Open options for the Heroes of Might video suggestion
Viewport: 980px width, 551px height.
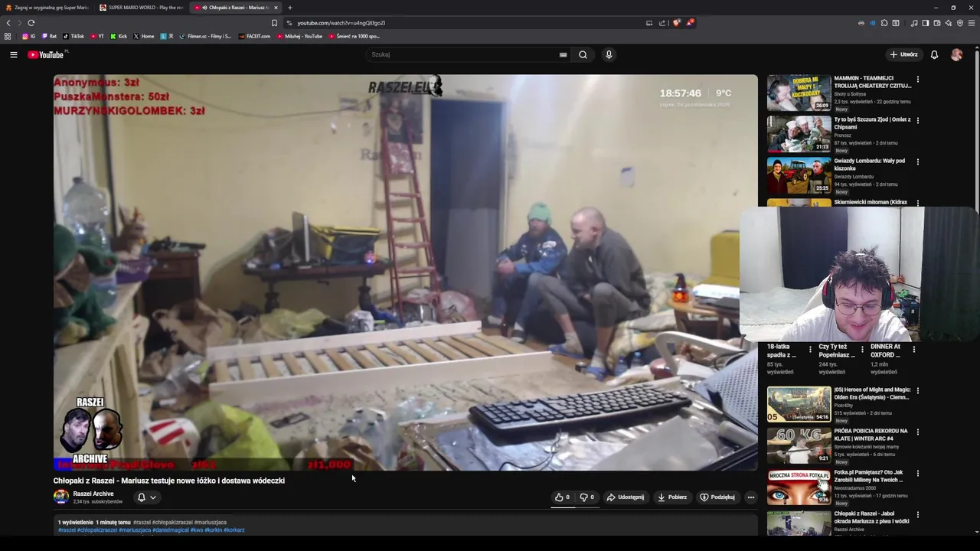pyautogui.click(x=917, y=390)
